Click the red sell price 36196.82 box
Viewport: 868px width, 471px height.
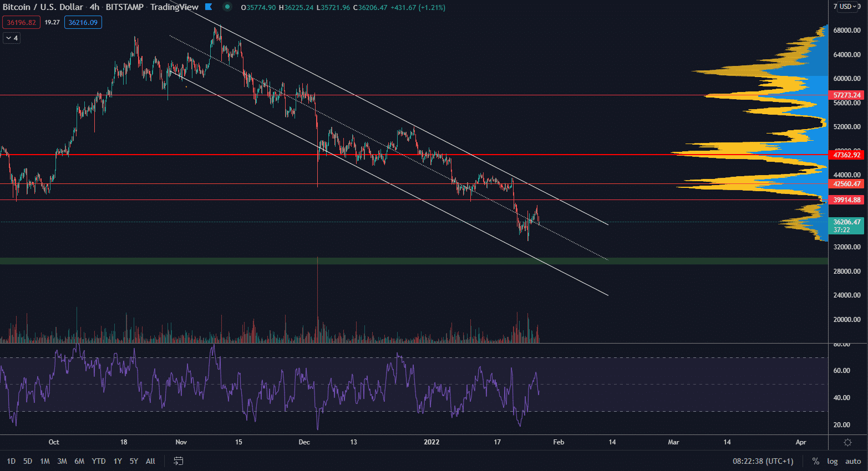pos(22,23)
